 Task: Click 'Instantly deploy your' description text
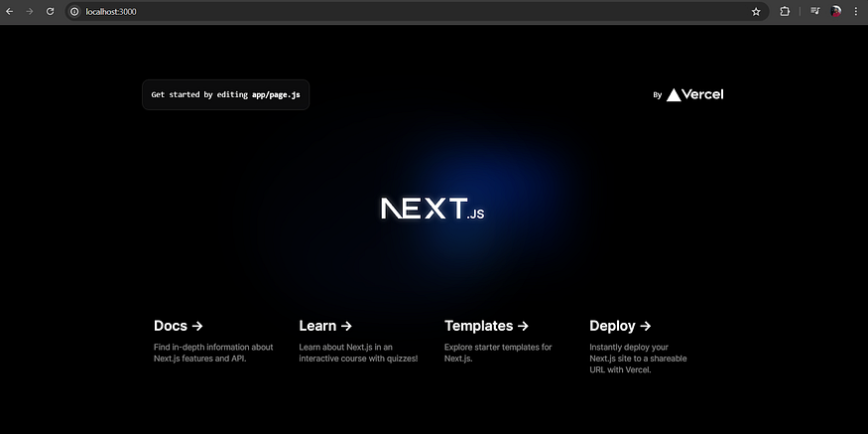(x=629, y=347)
